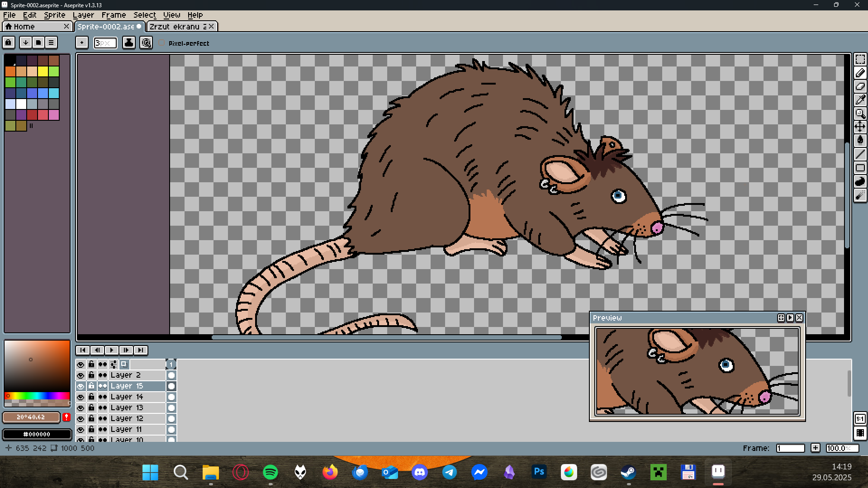Select the Spray tool
Screen dimensions: 868x488
point(860,195)
